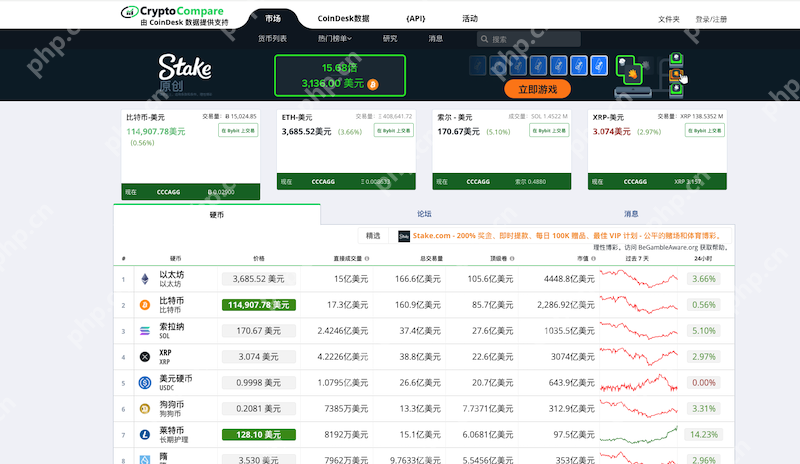This screenshot has width=800, height=464.
Task: Click the info icon beside 直接成交量 header
Action: 367,259
